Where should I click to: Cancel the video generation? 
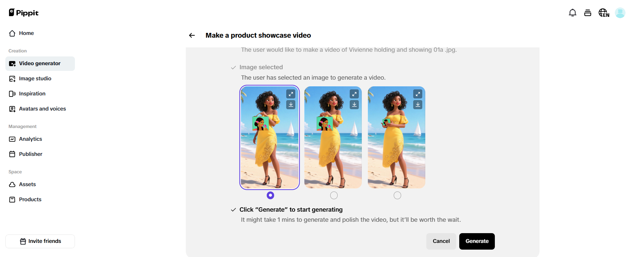pyautogui.click(x=441, y=241)
